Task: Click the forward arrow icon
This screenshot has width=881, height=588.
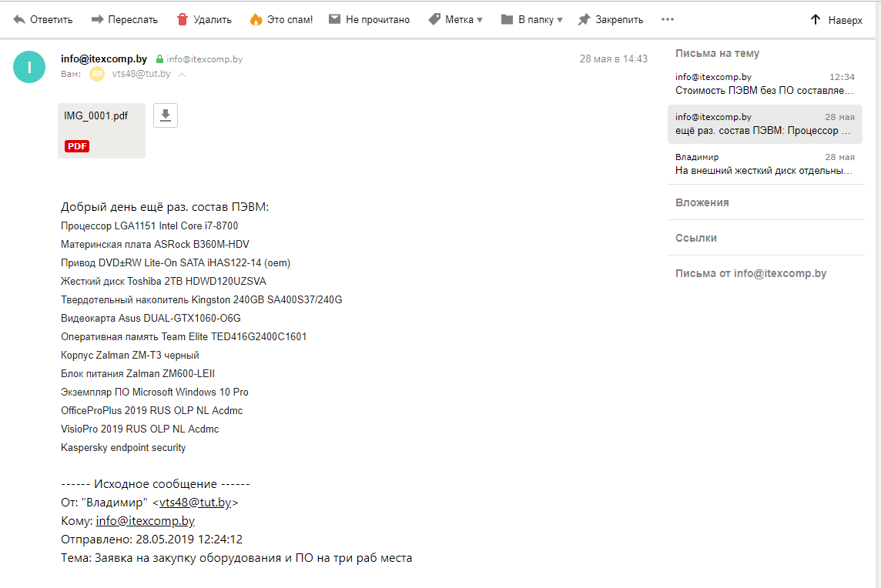Action: pyautogui.click(x=97, y=20)
